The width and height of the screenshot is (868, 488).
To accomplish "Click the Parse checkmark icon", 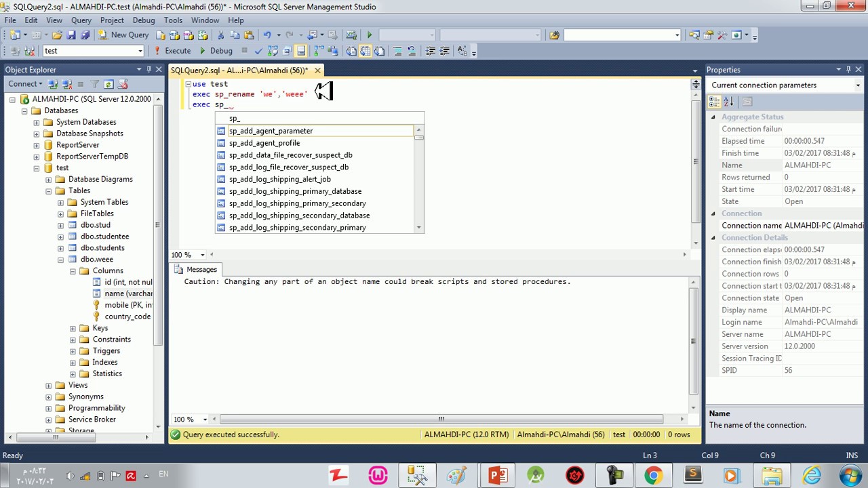I will pyautogui.click(x=258, y=51).
